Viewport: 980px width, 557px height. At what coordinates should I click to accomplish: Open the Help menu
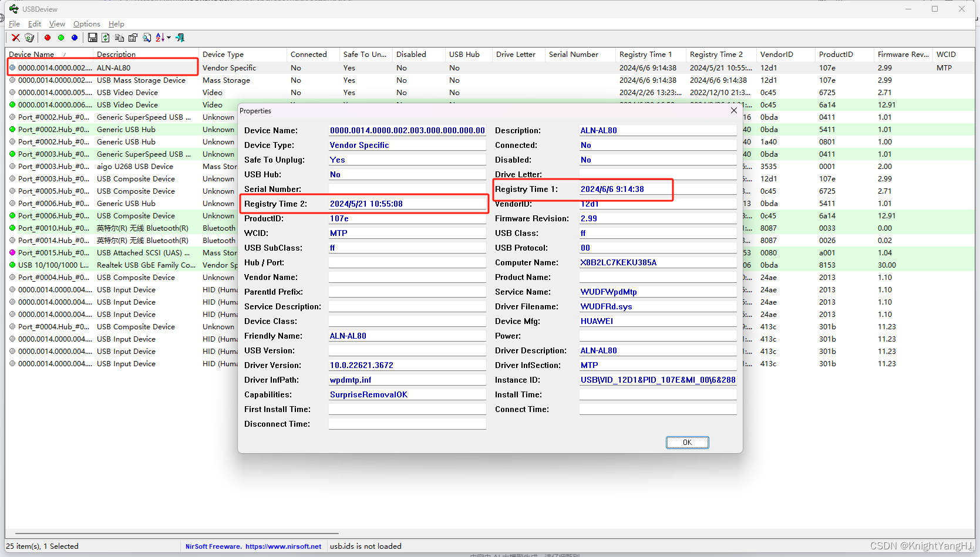click(x=116, y=23)
